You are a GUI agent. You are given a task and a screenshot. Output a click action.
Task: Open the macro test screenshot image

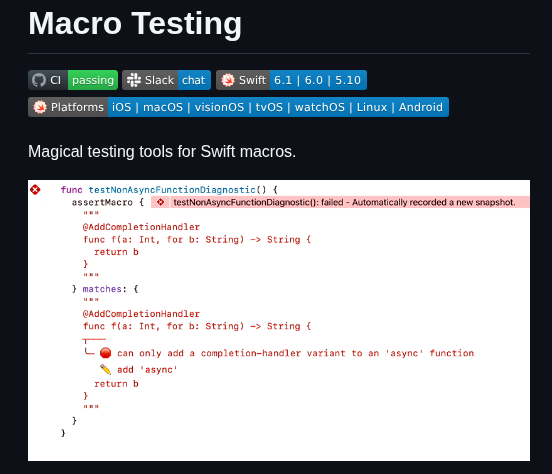(279, 320)
